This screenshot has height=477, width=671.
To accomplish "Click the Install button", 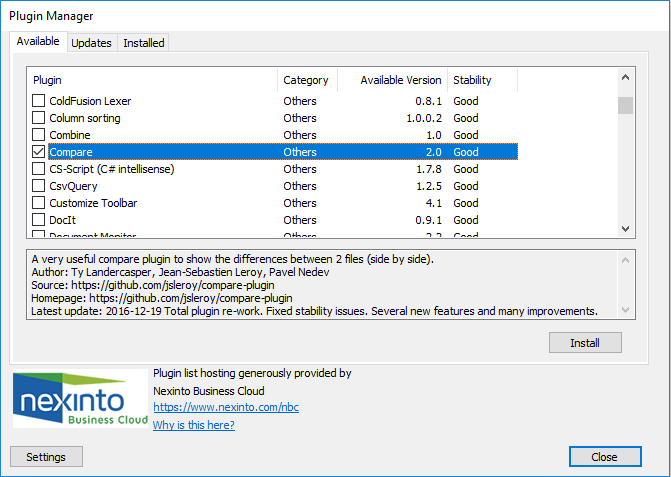I will point(585,343).
